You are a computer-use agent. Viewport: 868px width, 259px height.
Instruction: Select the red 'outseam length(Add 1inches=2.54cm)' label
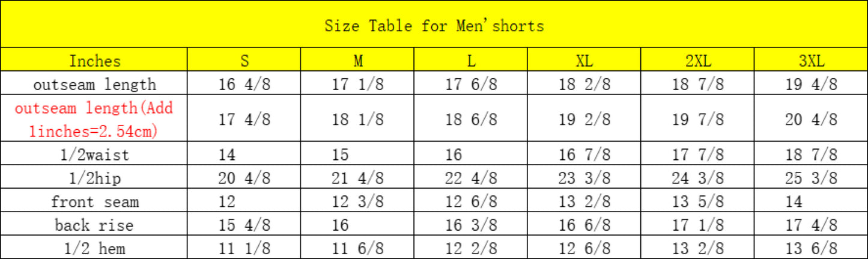point(95,119)
